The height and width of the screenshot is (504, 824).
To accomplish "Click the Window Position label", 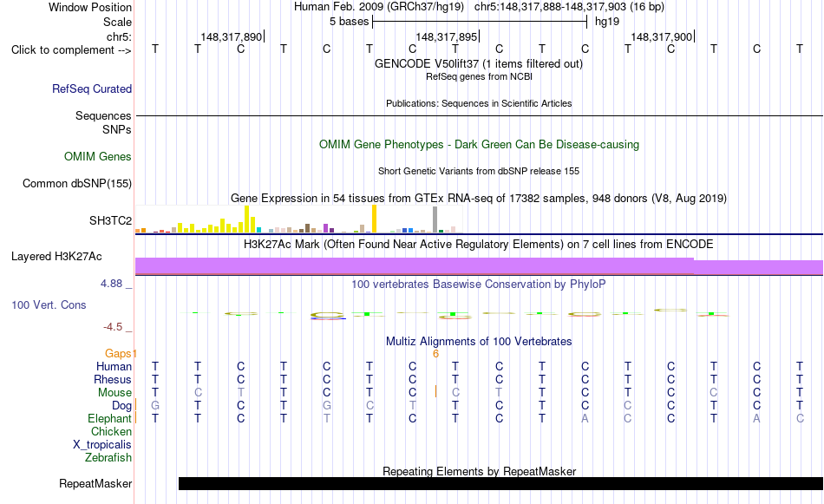I will coord(90,7).
